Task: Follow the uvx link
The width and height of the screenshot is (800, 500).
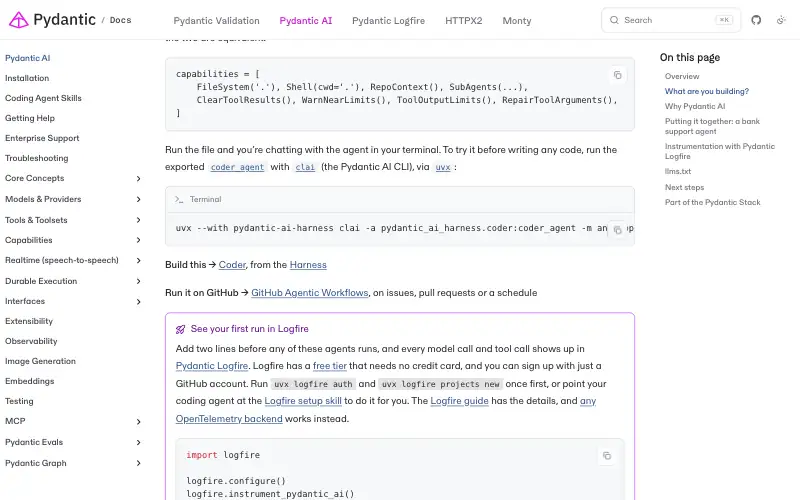Action: (x=443, y=167)
